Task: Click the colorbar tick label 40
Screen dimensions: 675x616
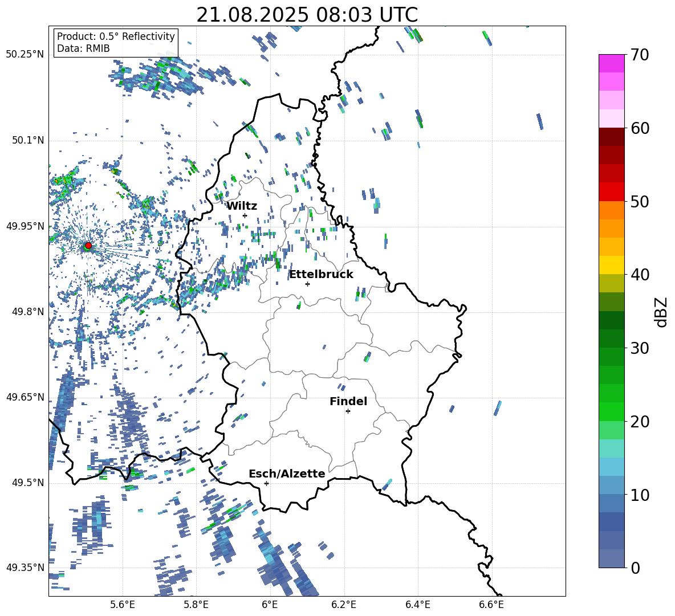Action: (640, 275)
